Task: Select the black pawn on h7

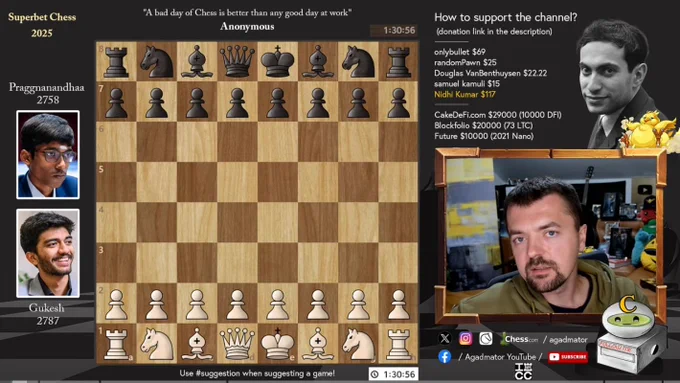Action: pyautogui.click(x=399, y=103)
